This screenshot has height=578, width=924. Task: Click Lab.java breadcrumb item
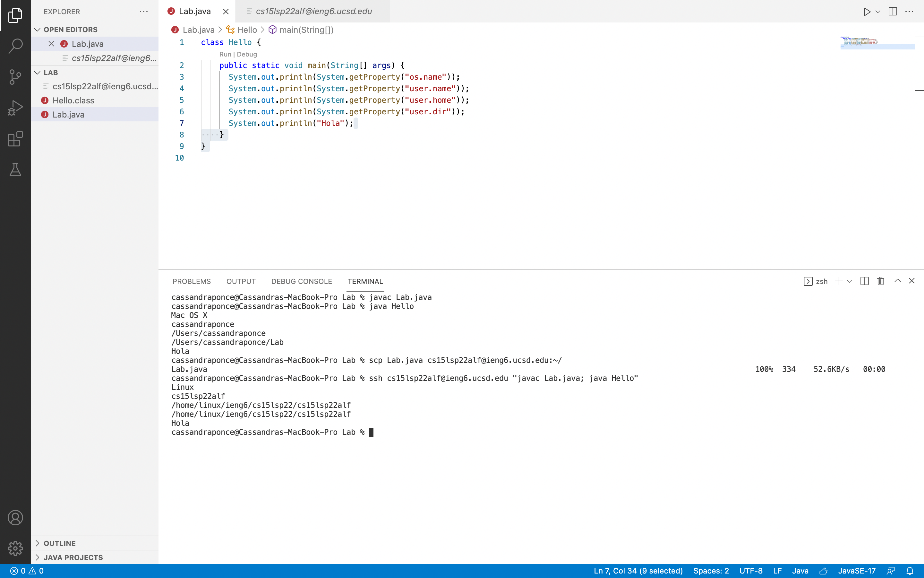(x=198, y=30)
